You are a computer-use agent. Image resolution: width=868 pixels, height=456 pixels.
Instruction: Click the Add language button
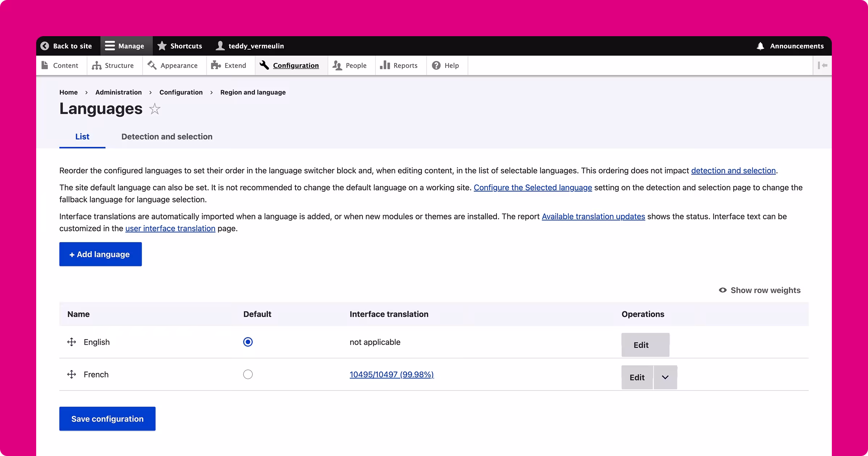(x=100, y=254)
